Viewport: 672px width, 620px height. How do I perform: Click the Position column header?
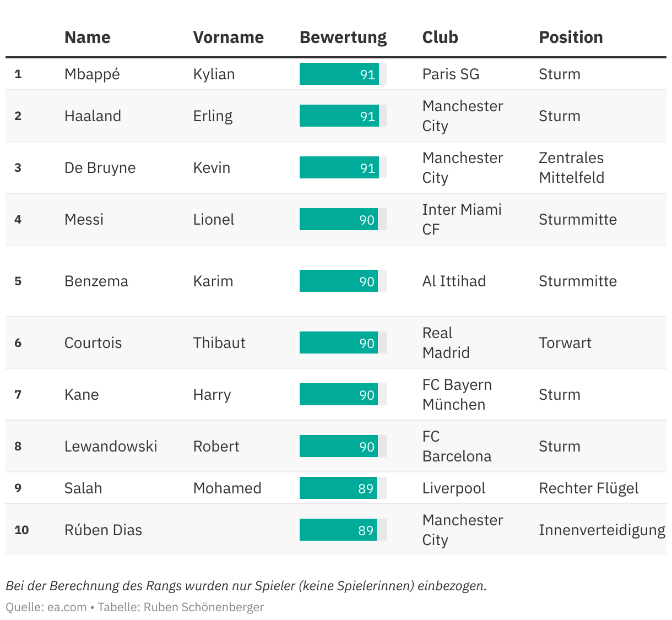[x=571, y=37]
